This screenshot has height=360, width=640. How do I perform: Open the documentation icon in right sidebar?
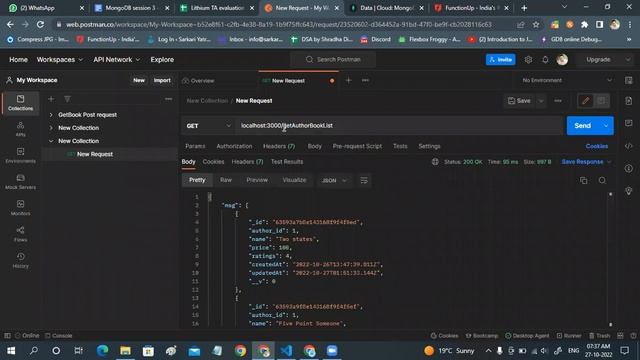tap(629, 101)
